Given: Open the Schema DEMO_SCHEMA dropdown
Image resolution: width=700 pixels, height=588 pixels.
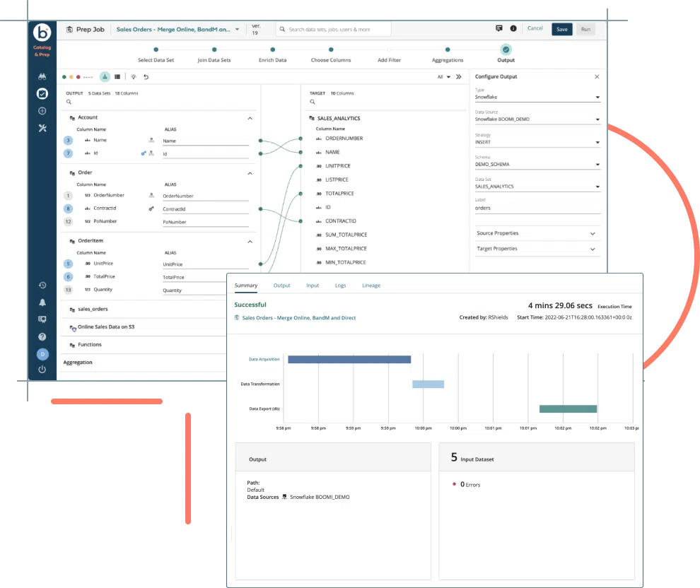Looking at the screenshot, I should 537,164.
